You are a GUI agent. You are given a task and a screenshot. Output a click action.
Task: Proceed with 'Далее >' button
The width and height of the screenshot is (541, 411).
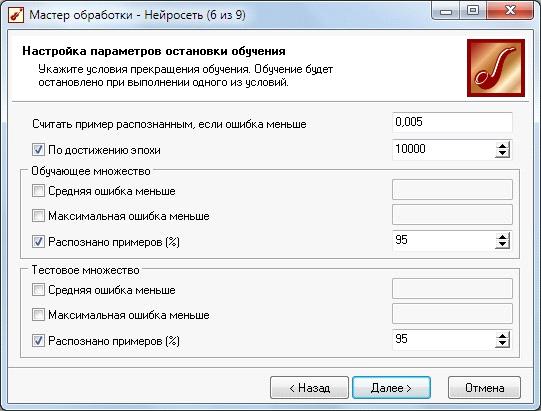coord(391,388)
